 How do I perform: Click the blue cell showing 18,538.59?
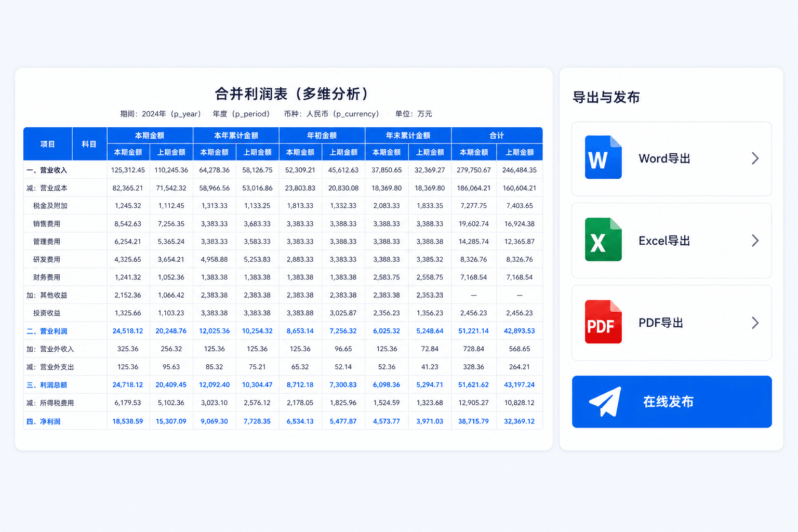128,421
